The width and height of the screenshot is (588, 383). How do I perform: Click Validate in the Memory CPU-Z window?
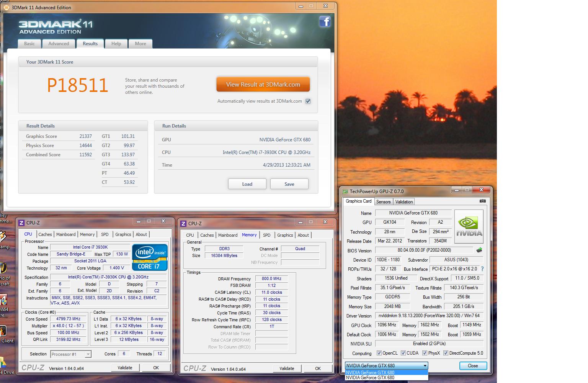pos(287,368)
